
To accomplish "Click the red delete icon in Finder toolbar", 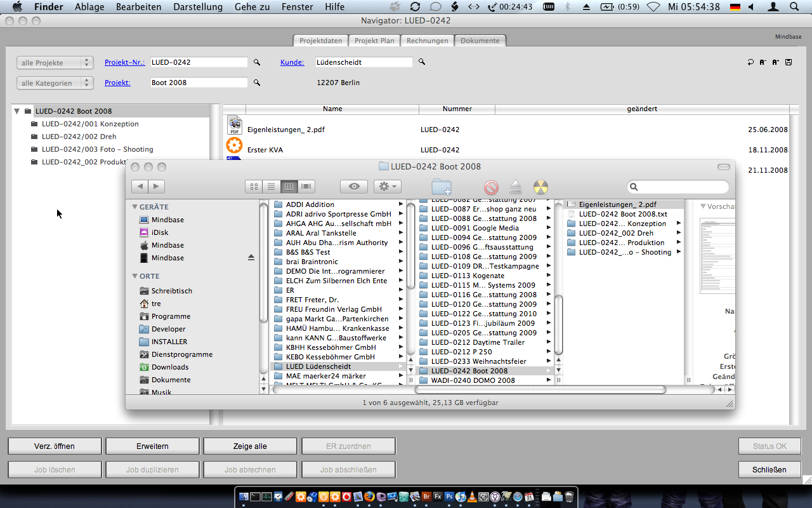I will point(491,187).
